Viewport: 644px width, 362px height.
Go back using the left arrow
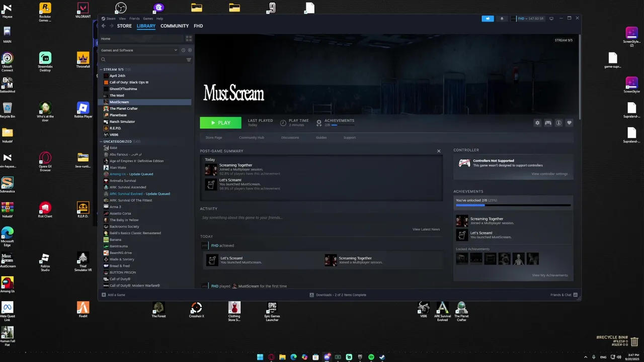point(104,26)
